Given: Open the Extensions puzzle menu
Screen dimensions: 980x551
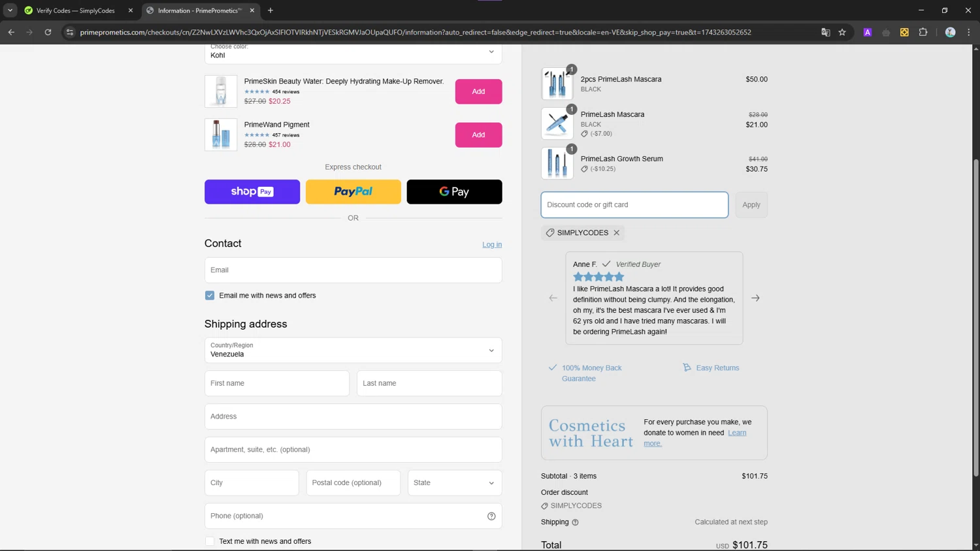Looking at the screenshot, I should tap(923, 32).
